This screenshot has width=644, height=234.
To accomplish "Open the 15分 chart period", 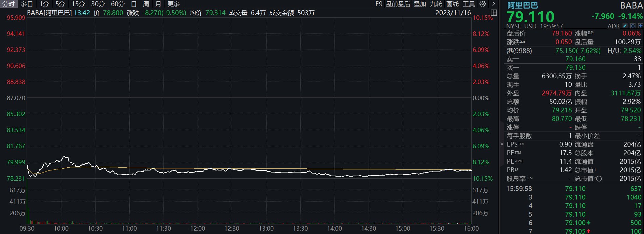I will (78, 4).
